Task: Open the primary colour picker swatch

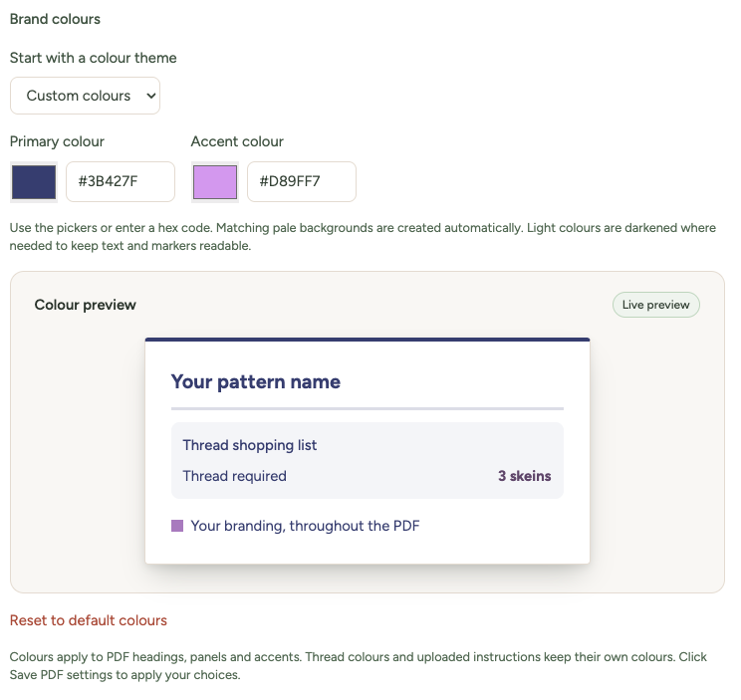Action: tap(34, 182)
